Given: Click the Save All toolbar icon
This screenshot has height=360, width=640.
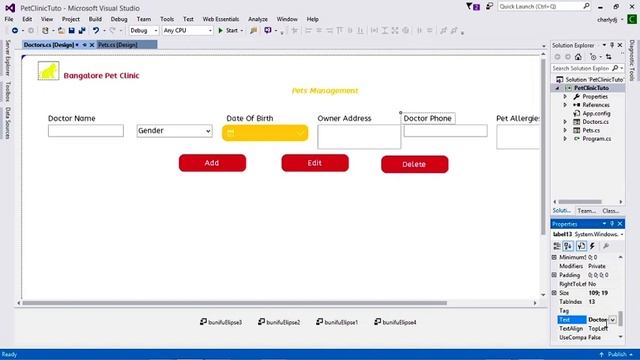Looking at the screenshot, I should tap(82, 31).
